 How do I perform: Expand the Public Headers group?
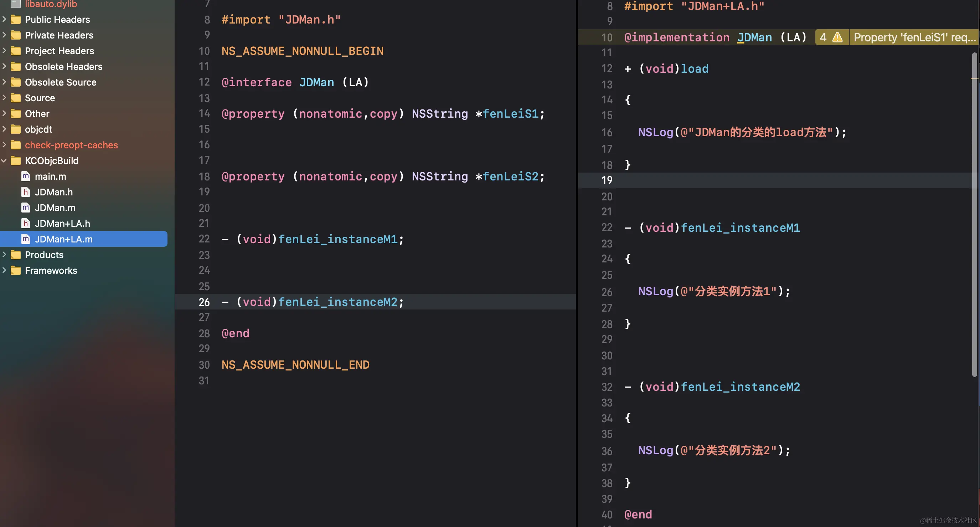click(x=4, y=19)
